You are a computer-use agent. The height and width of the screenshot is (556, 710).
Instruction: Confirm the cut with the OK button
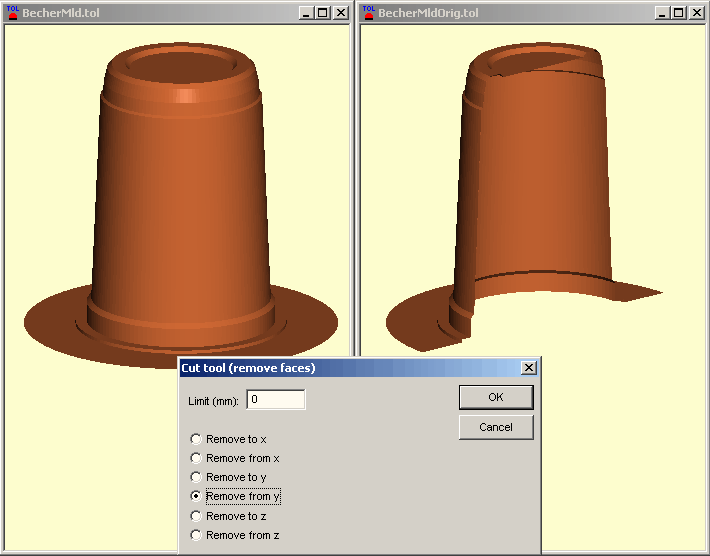pos(496,397)
